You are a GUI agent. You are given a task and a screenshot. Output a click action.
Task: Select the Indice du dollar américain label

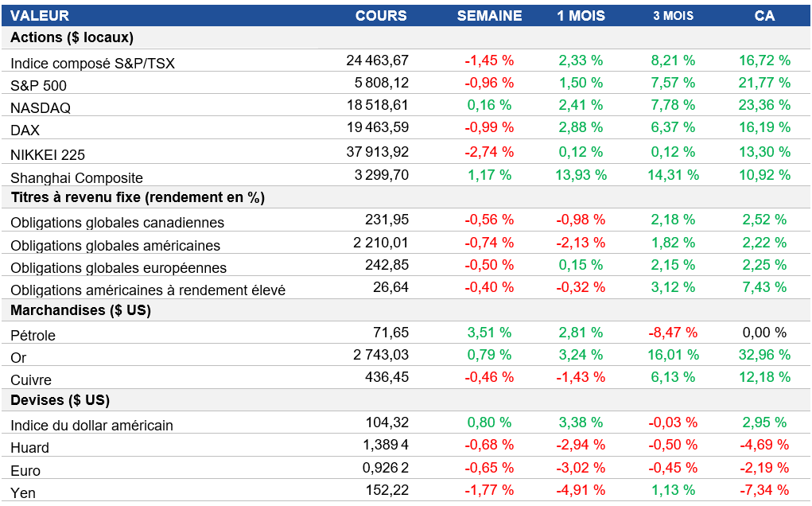point(91,426)
